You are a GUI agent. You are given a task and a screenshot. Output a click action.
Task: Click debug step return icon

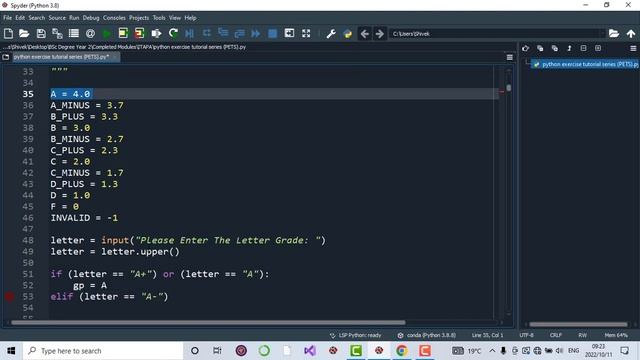(240, 33)
